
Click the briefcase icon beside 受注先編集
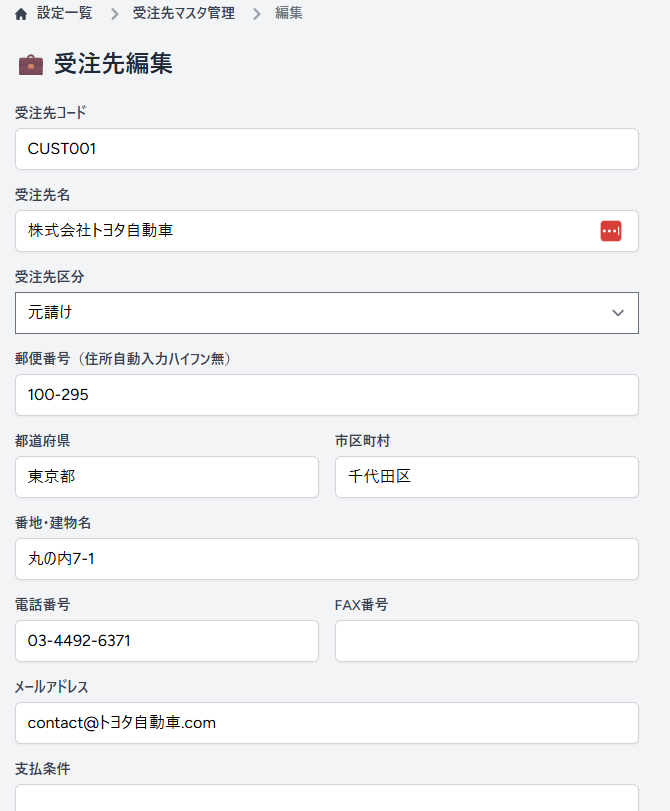coord(31,65)
